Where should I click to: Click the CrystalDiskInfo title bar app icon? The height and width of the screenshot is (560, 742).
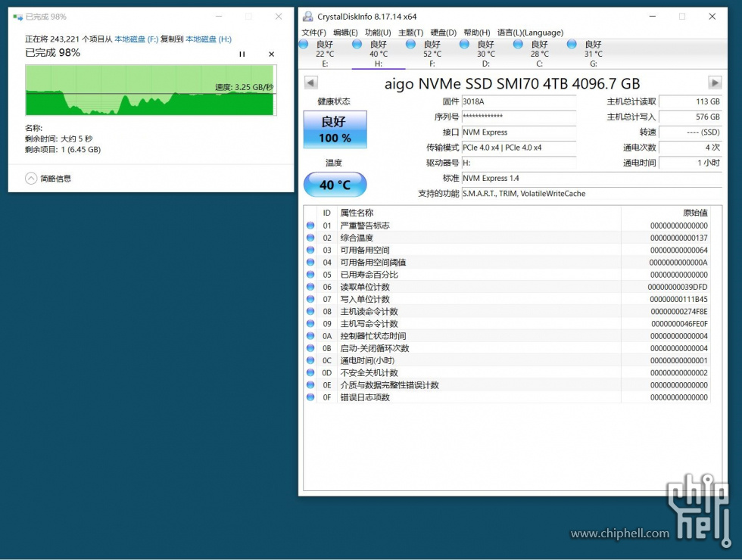pos(308,17)
